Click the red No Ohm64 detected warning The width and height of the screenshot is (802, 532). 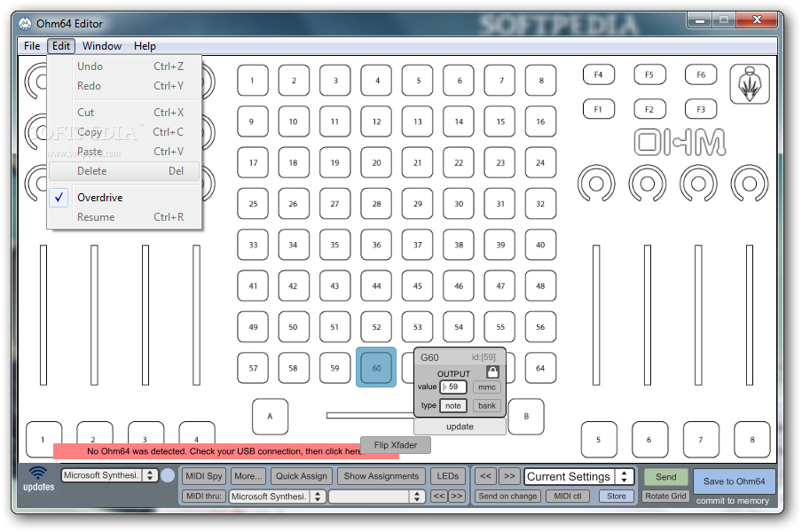(225, 451)
